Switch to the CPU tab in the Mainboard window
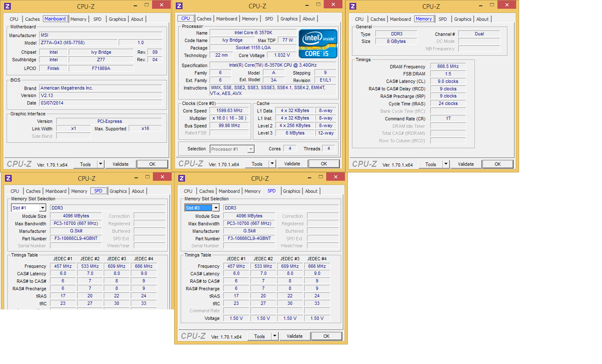This screenshot has width=602, height=364. tap(14, 19)
